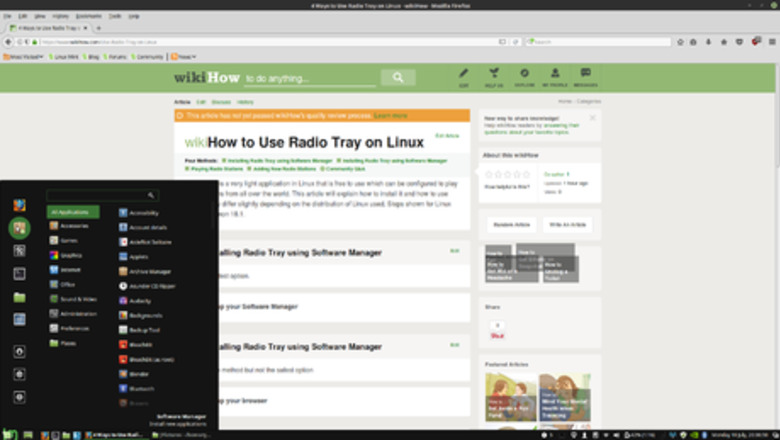The image size is (780, 440).
Task: Launch Audacity from applications list
Action: (x=135, y=300)
